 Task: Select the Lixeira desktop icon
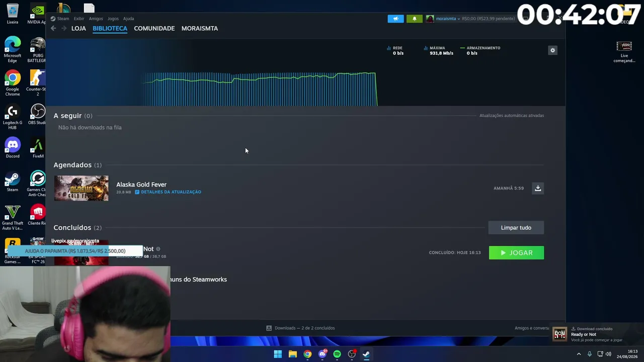click(13, 15)
